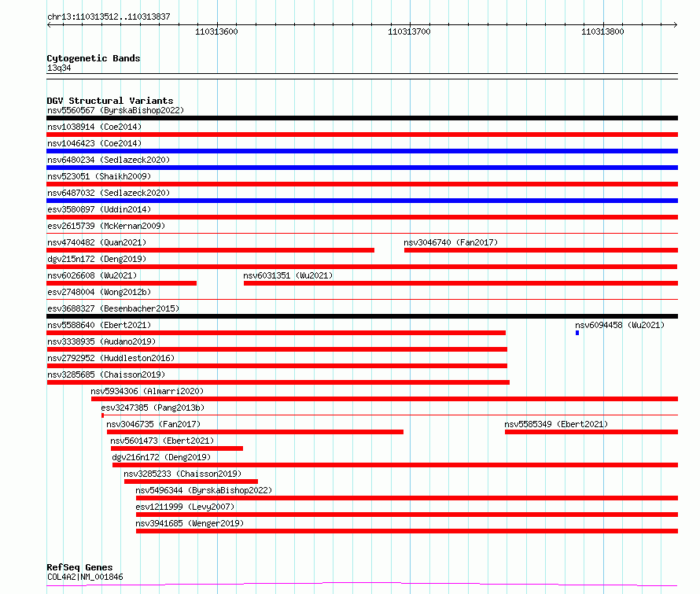Select esv2615739 (McKernan2009) label

[x=106, y=226]
